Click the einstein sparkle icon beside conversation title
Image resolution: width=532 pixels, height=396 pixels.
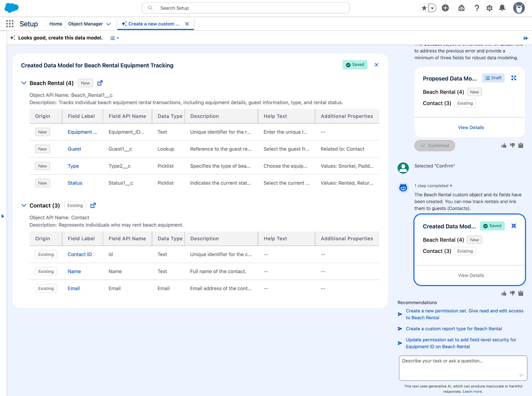tap(12, 38)
